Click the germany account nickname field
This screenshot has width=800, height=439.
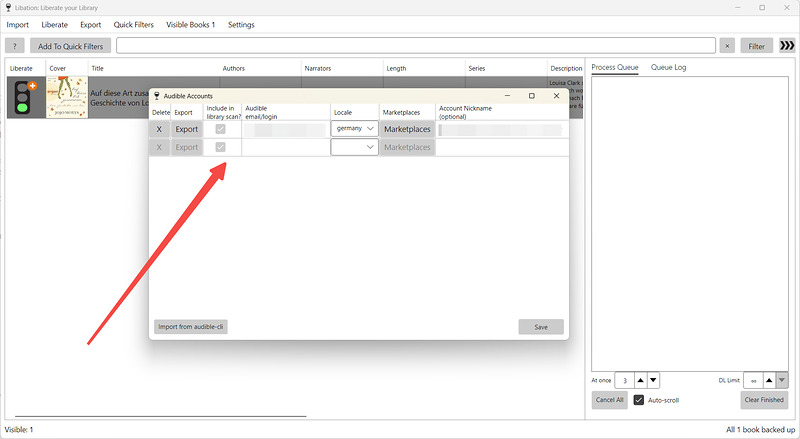pos(502,130)
